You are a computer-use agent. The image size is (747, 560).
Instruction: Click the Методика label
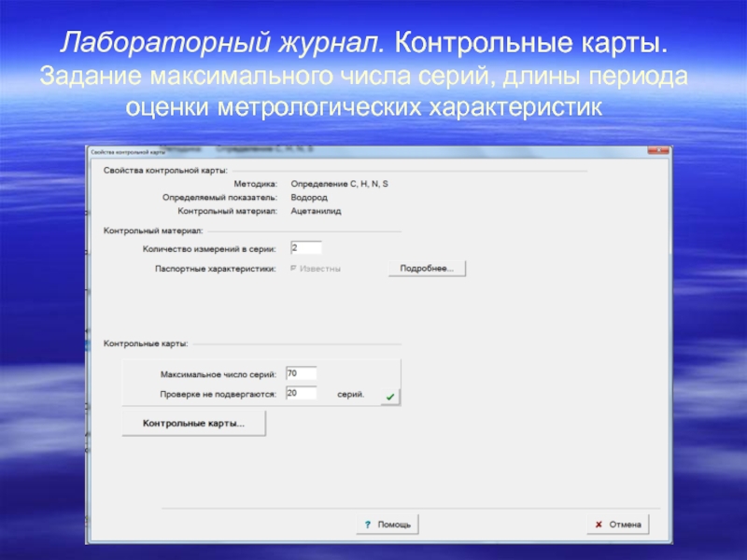coord(255,184)
